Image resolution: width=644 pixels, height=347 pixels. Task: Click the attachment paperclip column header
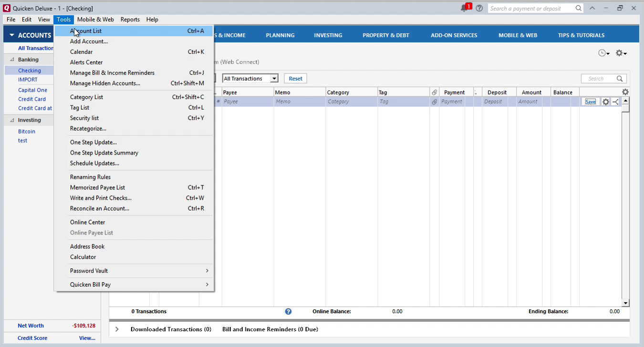click(435, 92)
